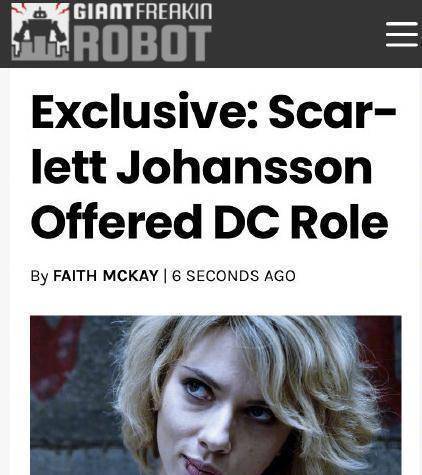
Task: Click the bottom bar of hamburger icon
Action: pyautogui.click(x=402, y=45)
